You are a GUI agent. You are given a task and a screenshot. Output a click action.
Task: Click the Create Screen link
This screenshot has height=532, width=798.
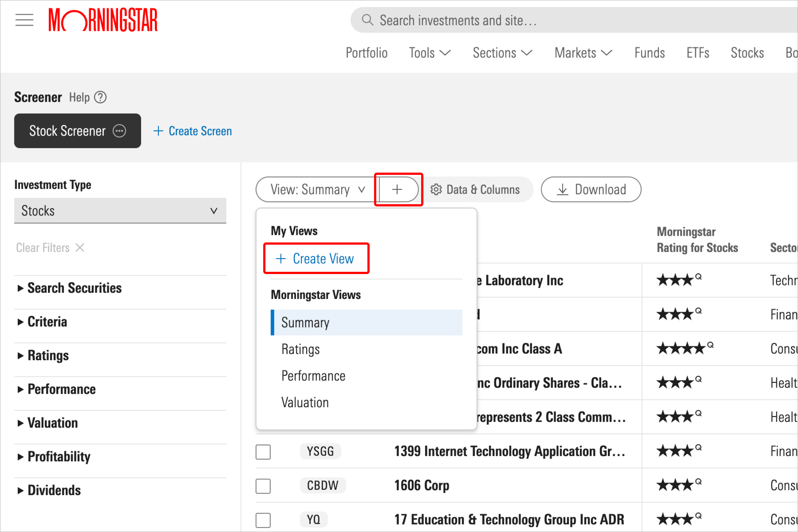click(192, 131)
